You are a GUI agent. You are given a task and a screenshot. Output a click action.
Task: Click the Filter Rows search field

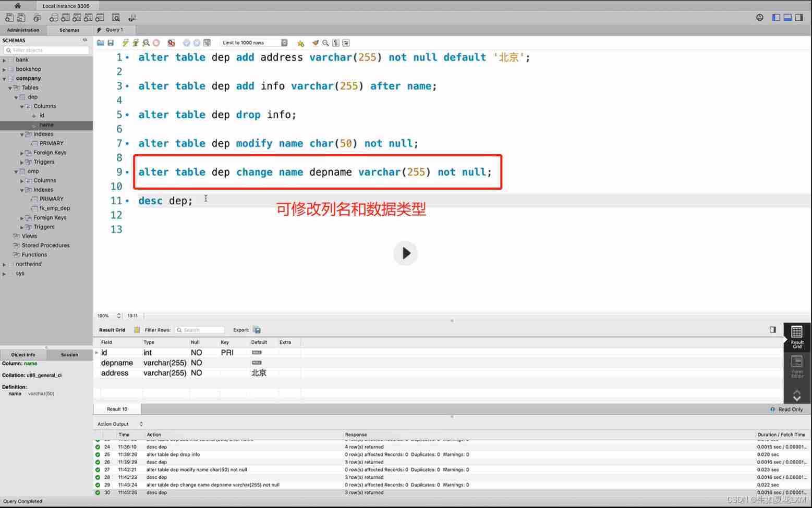[200, 330]
